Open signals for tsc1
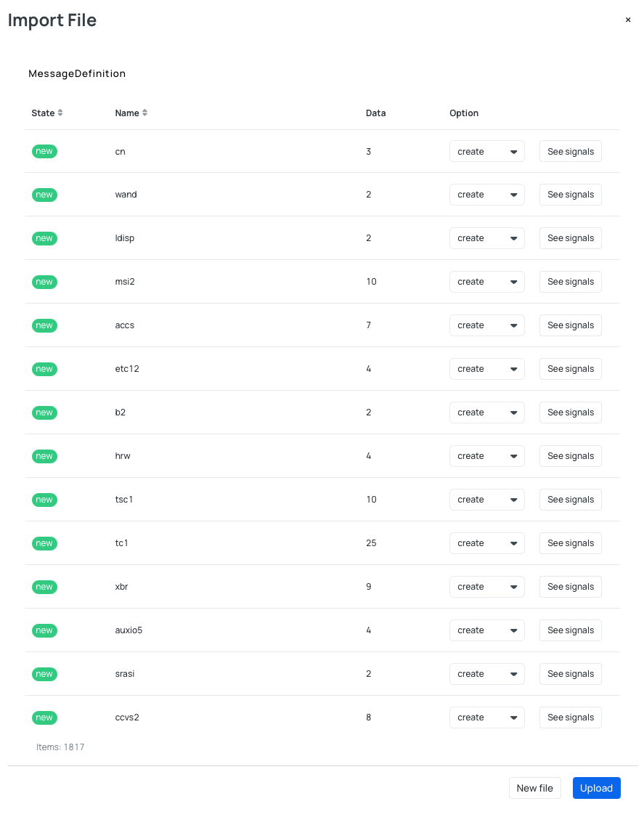 click(570, 500)
